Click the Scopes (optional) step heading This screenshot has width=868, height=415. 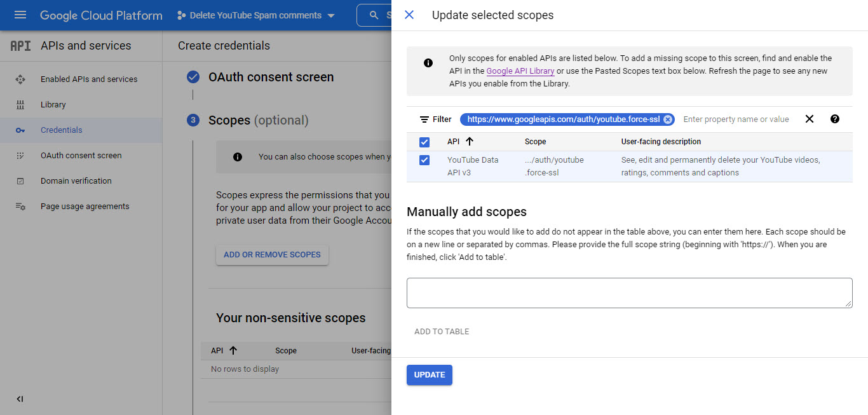pyautogui.click(x=258, y=120)
